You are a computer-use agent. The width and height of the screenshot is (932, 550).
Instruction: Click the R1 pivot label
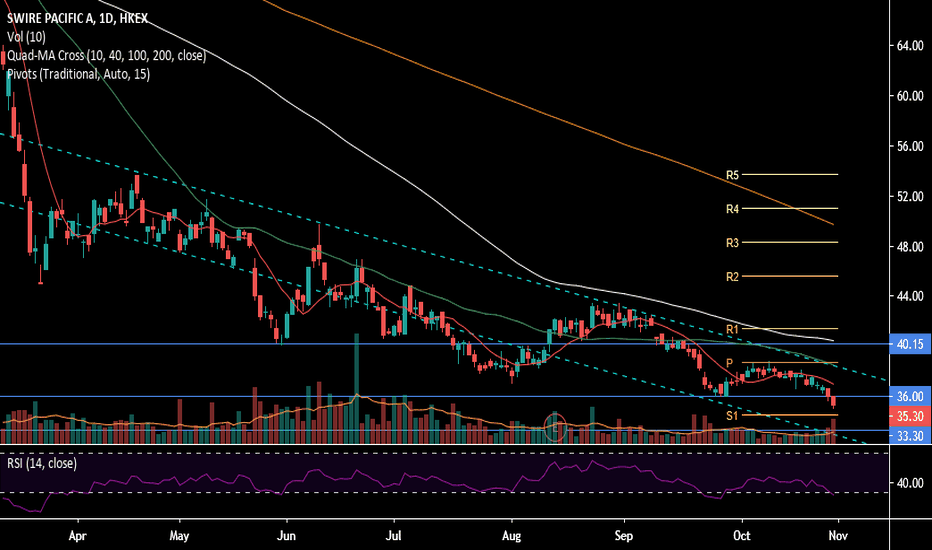732,329
